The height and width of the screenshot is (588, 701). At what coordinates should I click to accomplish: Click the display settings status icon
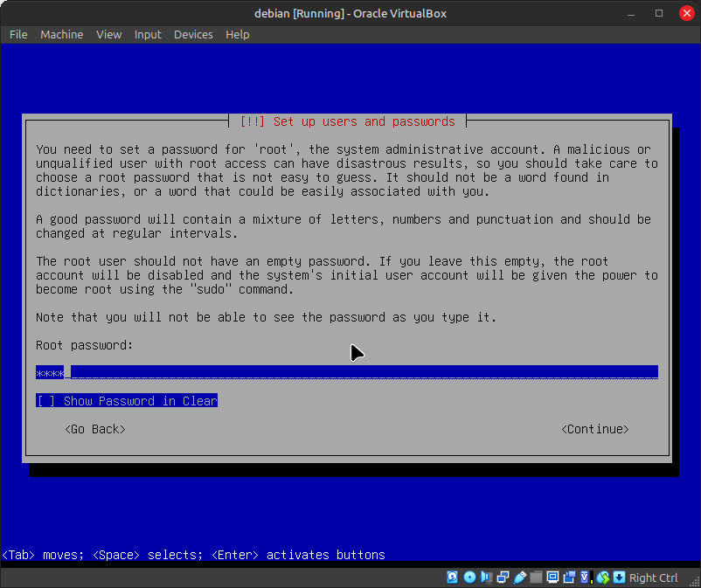click(552, 578)
